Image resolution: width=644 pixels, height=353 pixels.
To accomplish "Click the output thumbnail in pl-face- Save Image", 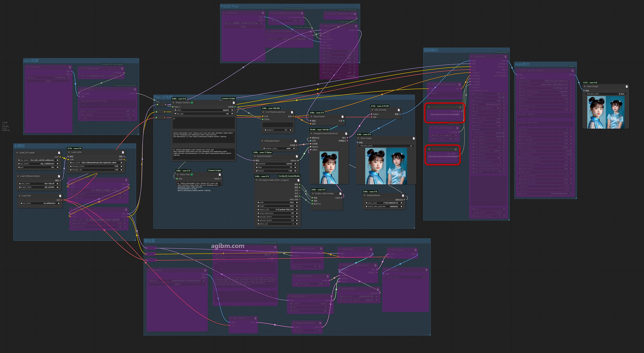I will 606,112.
